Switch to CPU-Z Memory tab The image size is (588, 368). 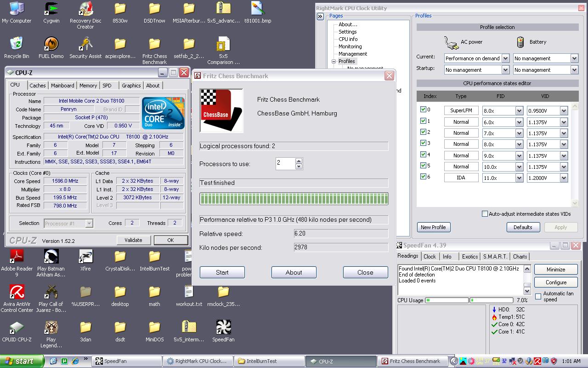88,86
